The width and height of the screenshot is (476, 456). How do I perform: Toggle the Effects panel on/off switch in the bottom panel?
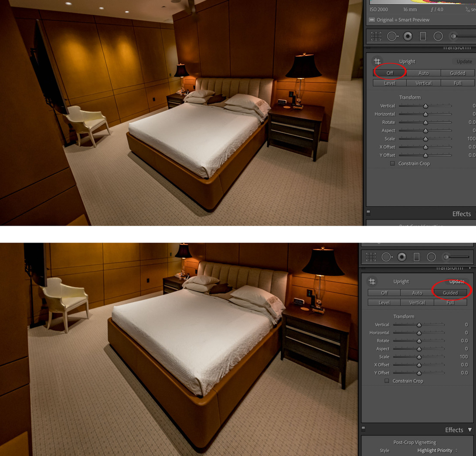tap(363, 429)
